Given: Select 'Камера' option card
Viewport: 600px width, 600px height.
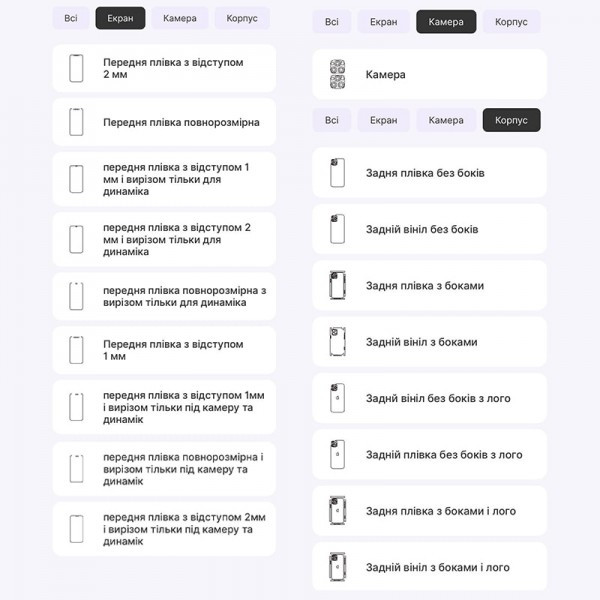Looking at the screenshot, I should click(x=429, y=75).
